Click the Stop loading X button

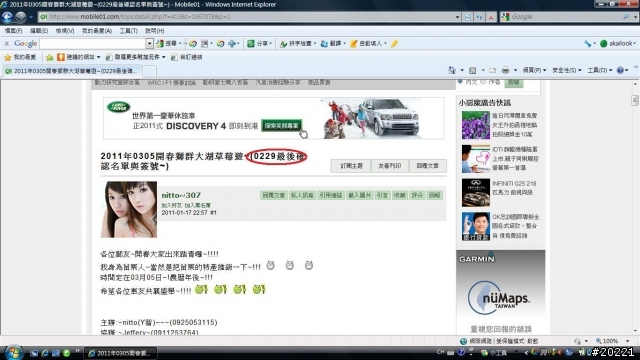(x=491, y=17)
